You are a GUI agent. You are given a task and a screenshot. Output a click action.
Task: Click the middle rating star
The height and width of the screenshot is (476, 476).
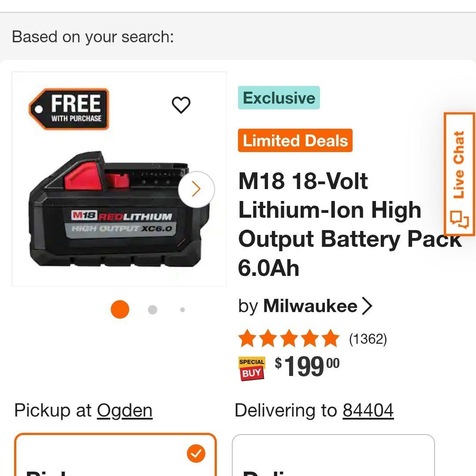[x=289, y=338]
